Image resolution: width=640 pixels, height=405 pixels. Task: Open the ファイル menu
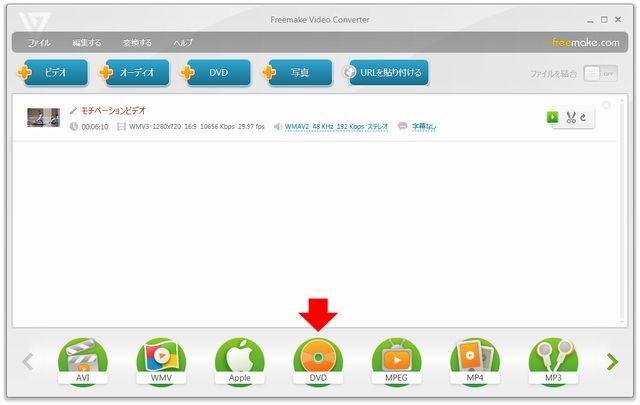tap(39, 43)
